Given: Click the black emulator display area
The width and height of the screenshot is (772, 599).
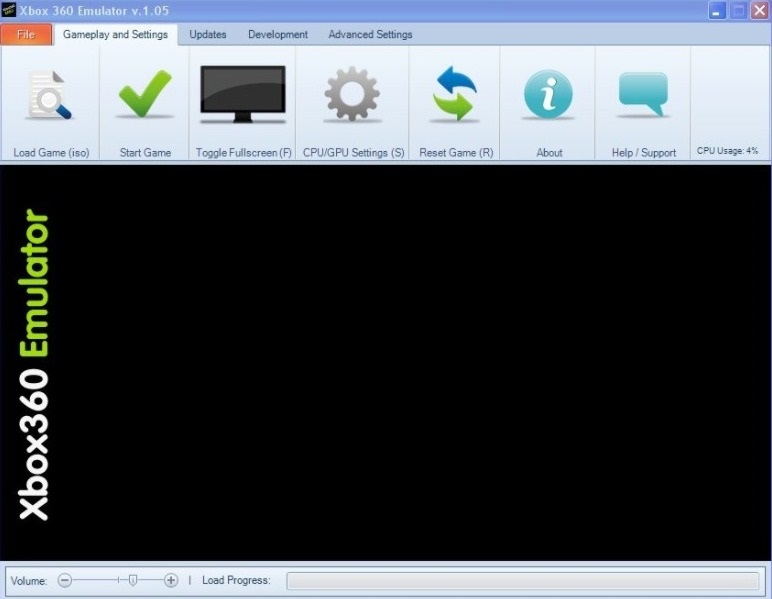Looking at the screenshot, I should [400, 362].
